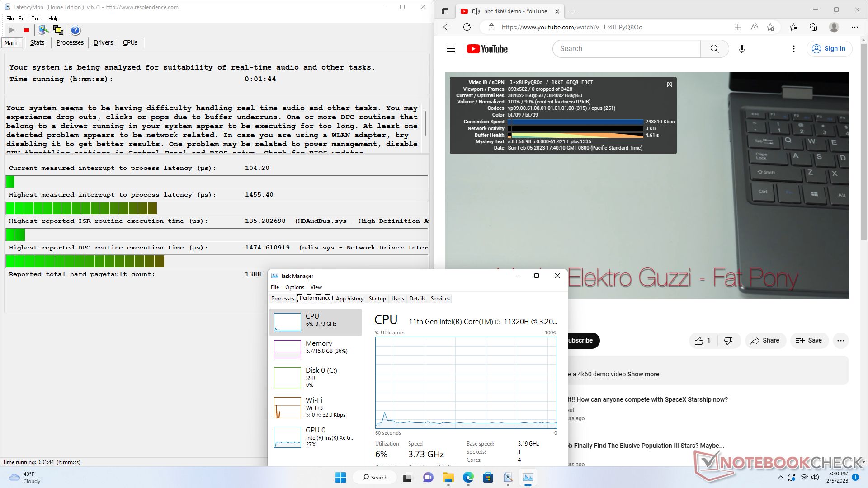Click the overlapping windows toolbar icon

click(x=58, y=30)
